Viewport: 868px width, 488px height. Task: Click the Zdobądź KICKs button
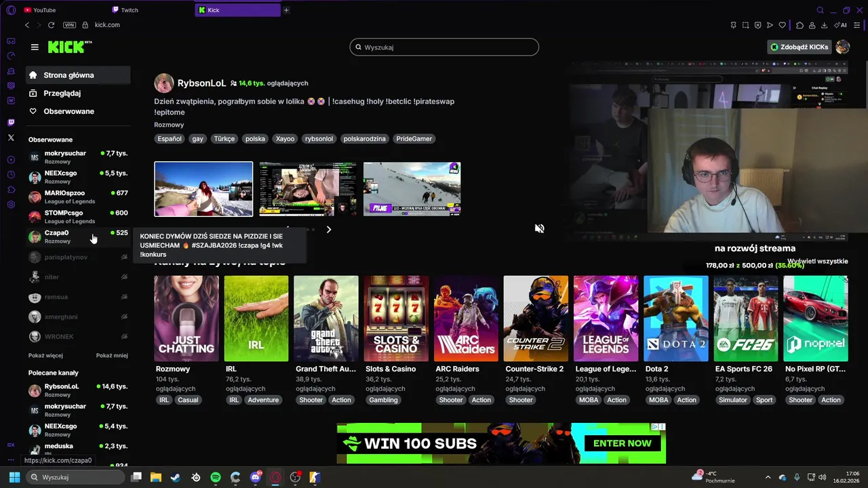[800, 47]
